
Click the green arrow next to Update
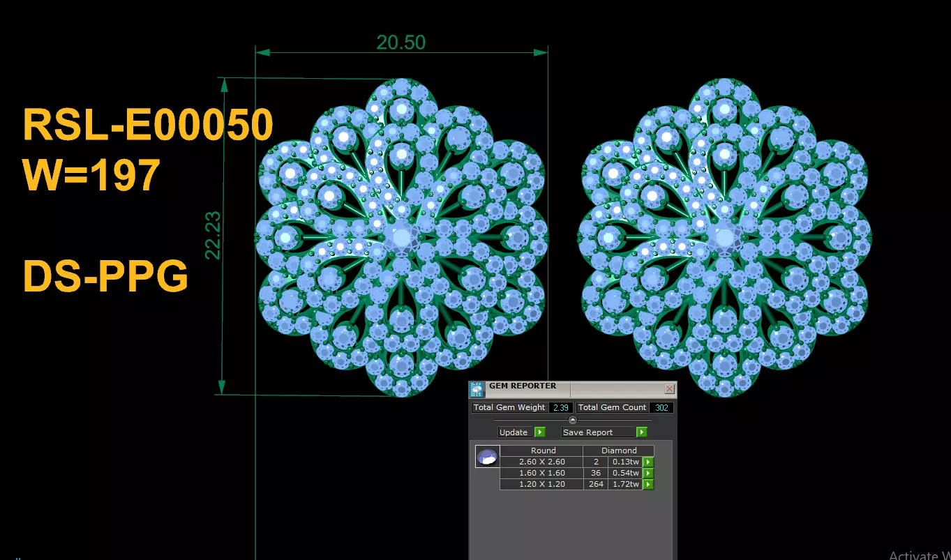(x=539, y=432)
